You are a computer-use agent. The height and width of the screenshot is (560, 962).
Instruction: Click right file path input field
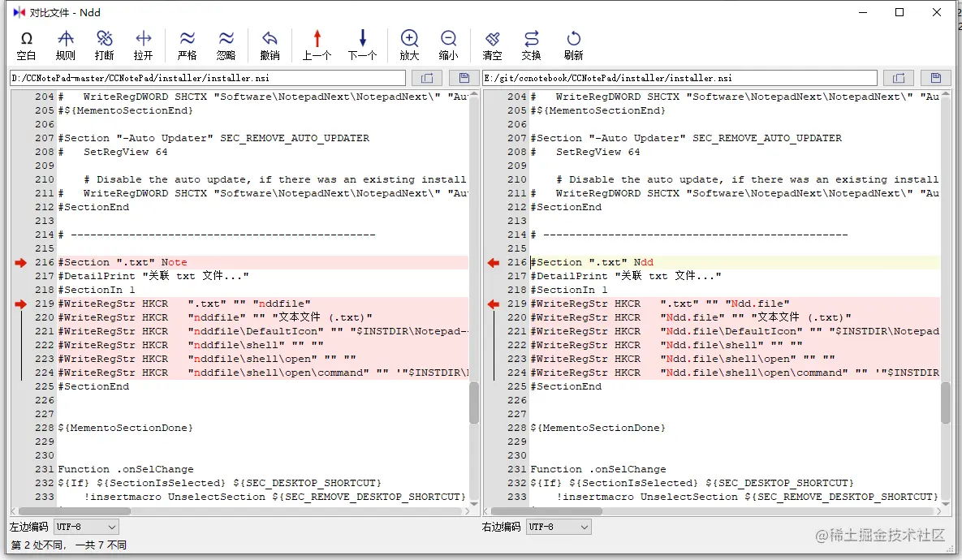(x=679, y=78)
